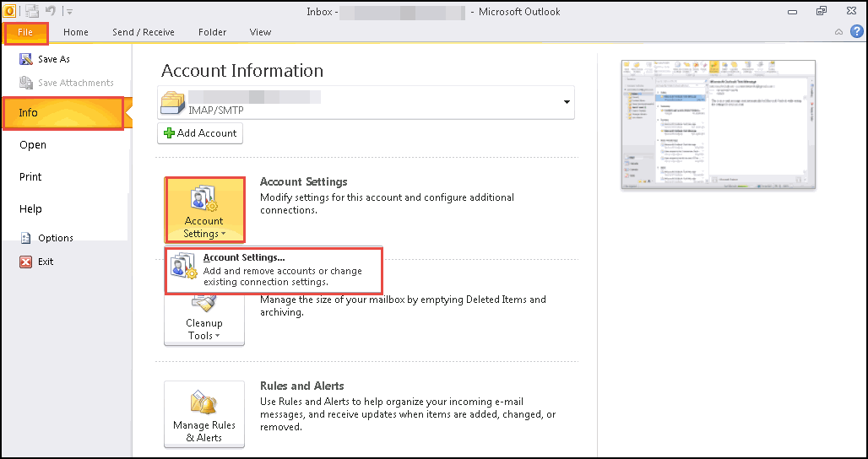Click the Options label

coord(56,238)
